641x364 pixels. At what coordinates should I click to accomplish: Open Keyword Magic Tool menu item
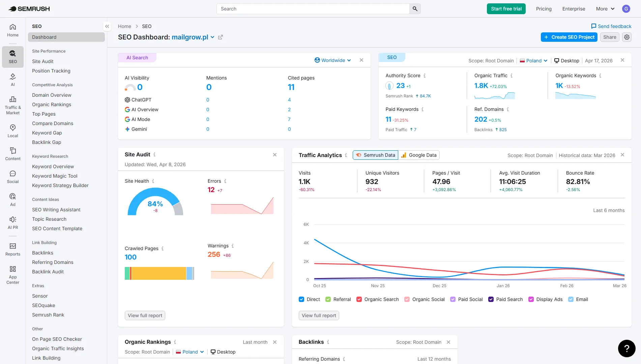pos(55,176)
